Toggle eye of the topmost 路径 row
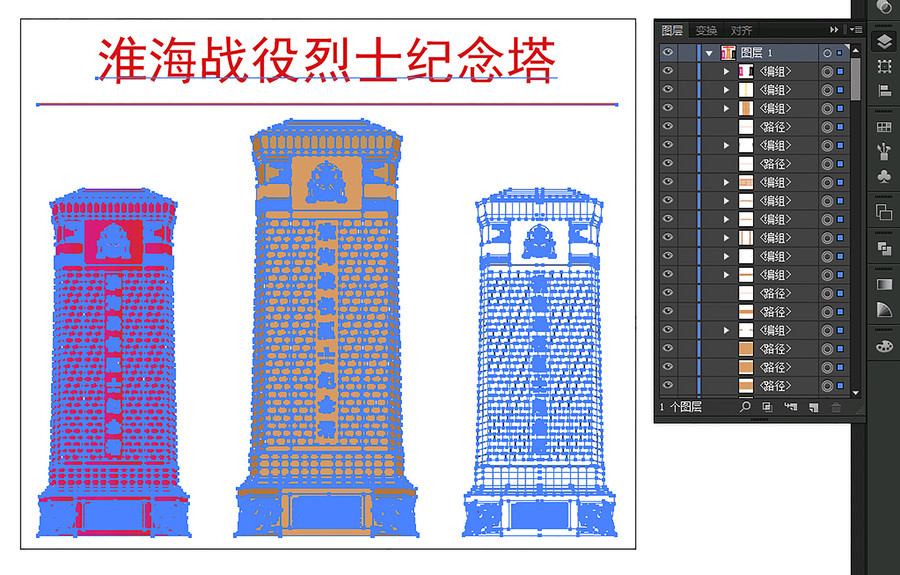900x575 pixels. (668, 126)
